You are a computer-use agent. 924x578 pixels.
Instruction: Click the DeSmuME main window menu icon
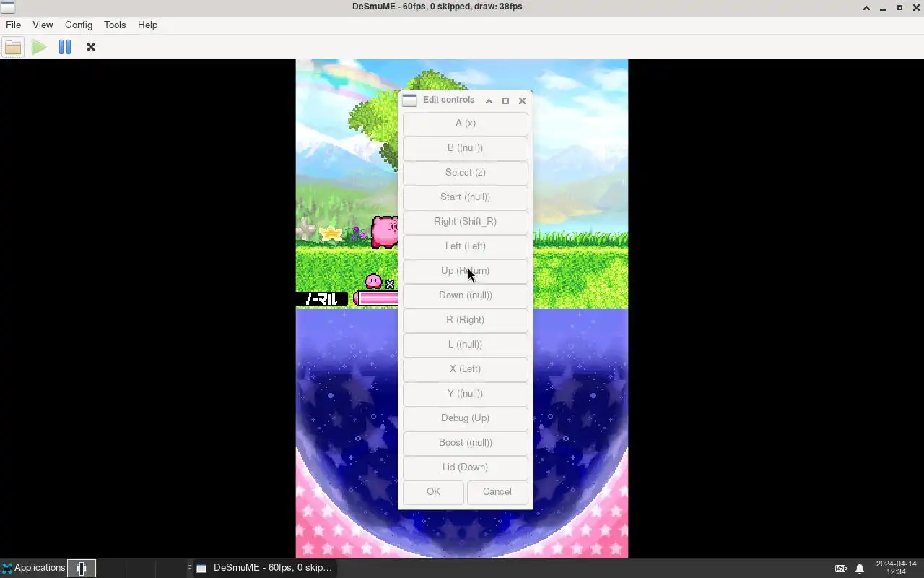pyautogui.click(x=7, y=7)
